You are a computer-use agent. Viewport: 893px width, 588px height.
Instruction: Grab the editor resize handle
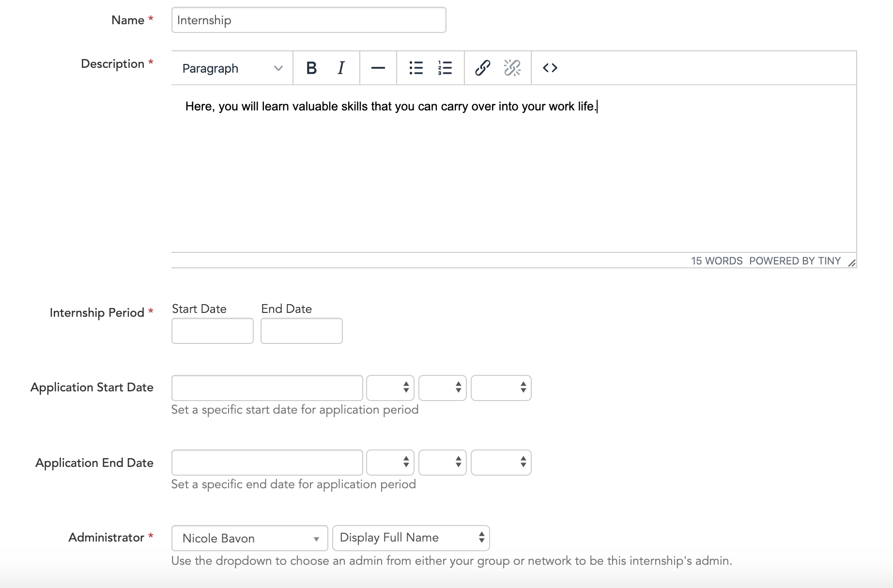852,263
